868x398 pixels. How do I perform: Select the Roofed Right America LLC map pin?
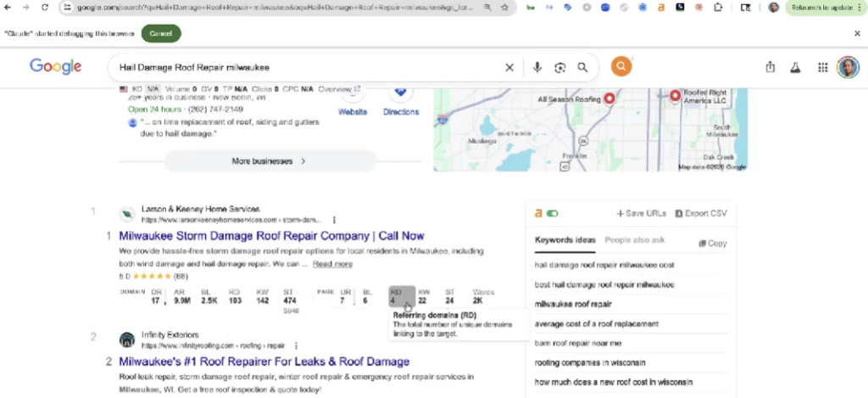click(675, 96)
